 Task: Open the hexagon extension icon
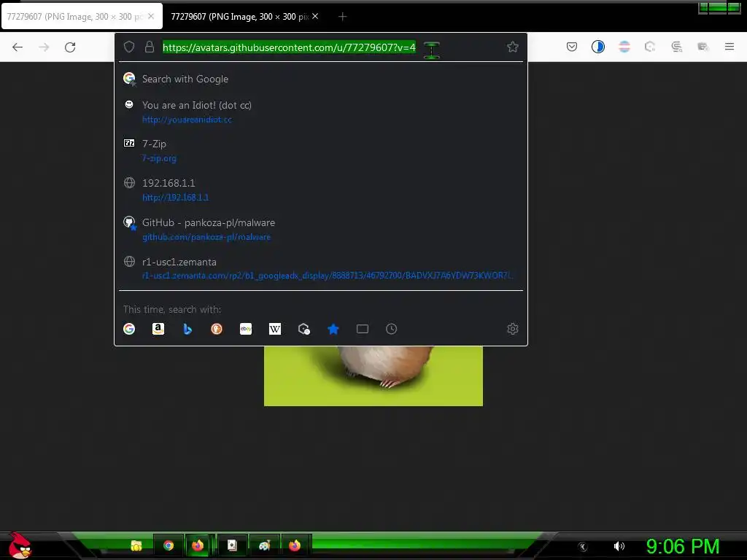coord(650,47)
